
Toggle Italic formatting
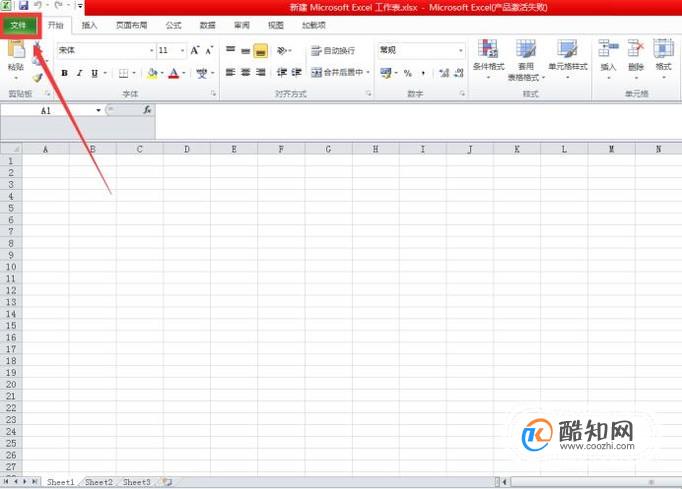pos(79,73)
